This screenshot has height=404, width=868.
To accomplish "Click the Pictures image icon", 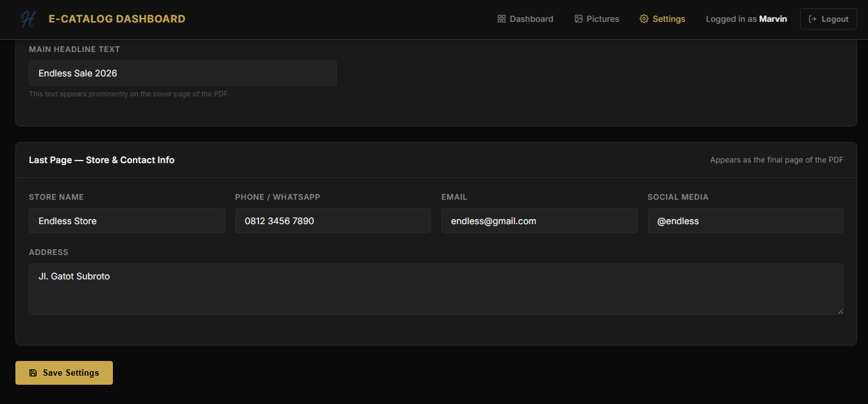I will tap(579, 19).
